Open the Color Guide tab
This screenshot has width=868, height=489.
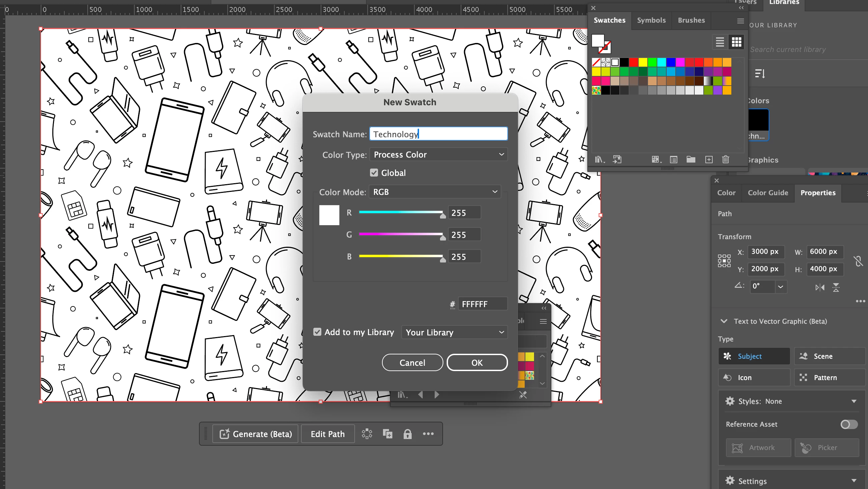[x=768, y=193]
